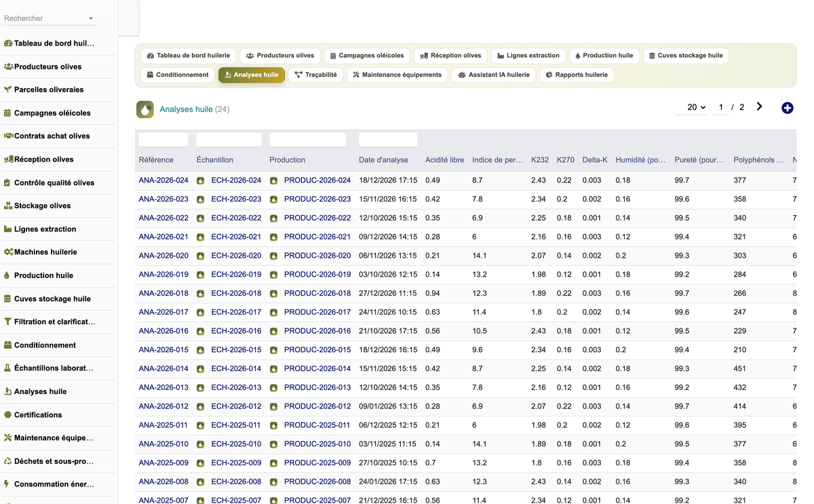Click the Production filter input field
Screen dimensions: 814x504
[x=308, y=140]
